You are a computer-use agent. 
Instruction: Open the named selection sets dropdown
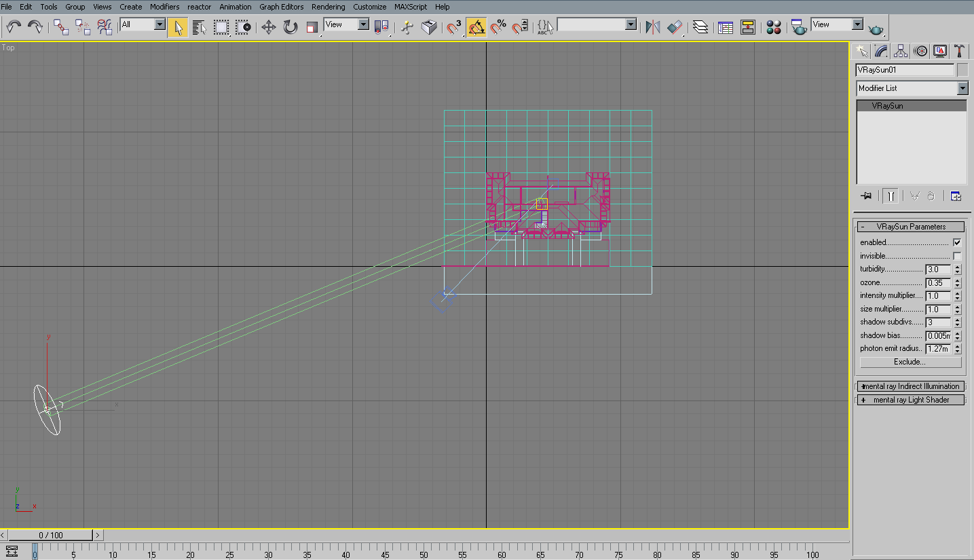pyautogui.click(x=597, y=24)
